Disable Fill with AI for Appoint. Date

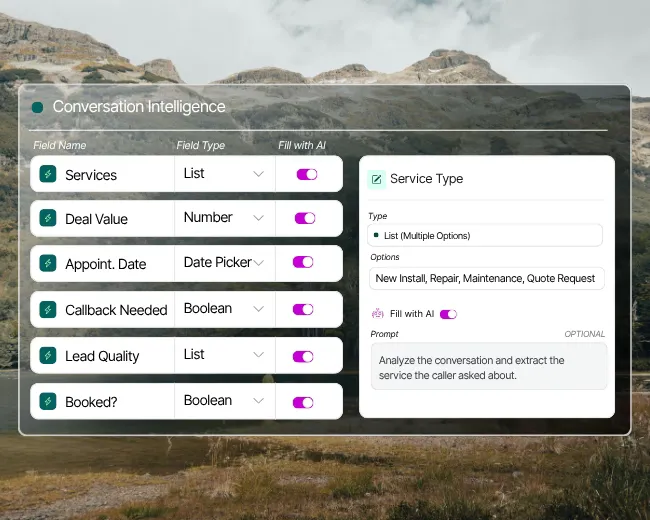303,262
